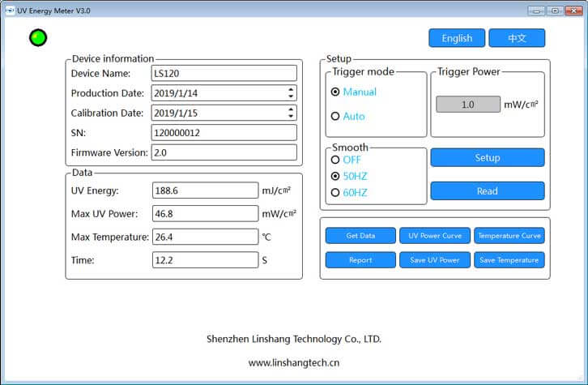Click the UV Energy Meter title bar icon
This screenshot has width=588, height=385.
(10, 11)
